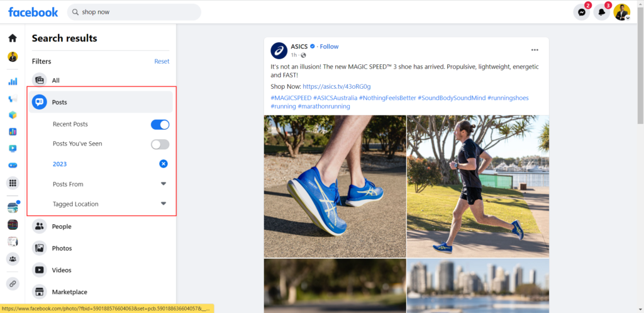Screen dimensions: 644x313
Task: Open the photo of man running in park
Action: click(478, 186)
